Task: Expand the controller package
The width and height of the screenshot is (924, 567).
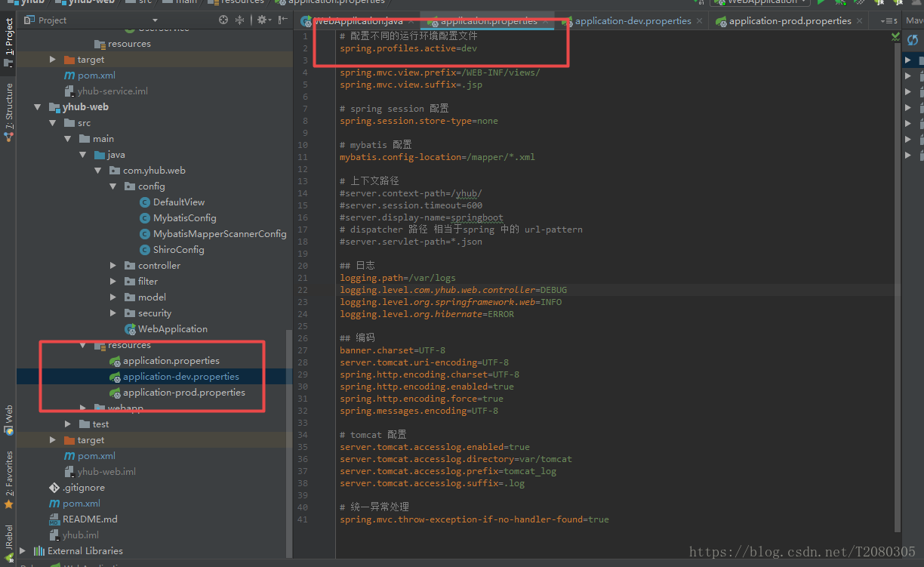Action: pyautogui.click(x=112, y=265)
